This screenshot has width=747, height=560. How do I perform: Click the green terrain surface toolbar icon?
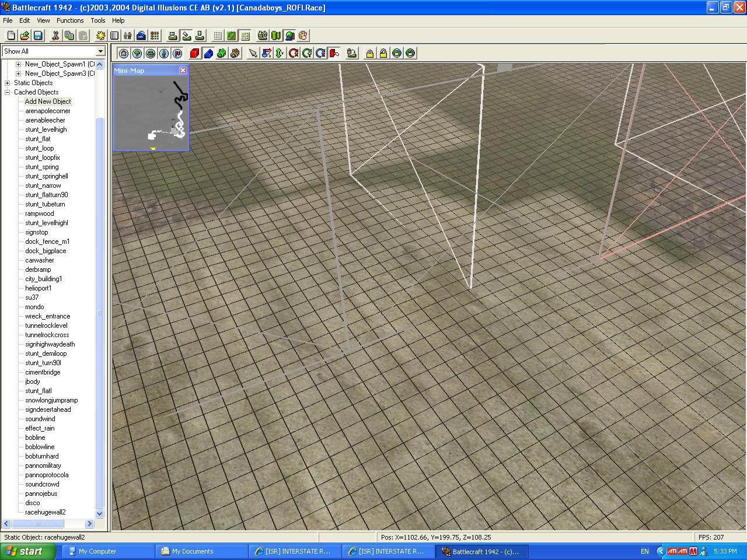click(x=231, y=36)
